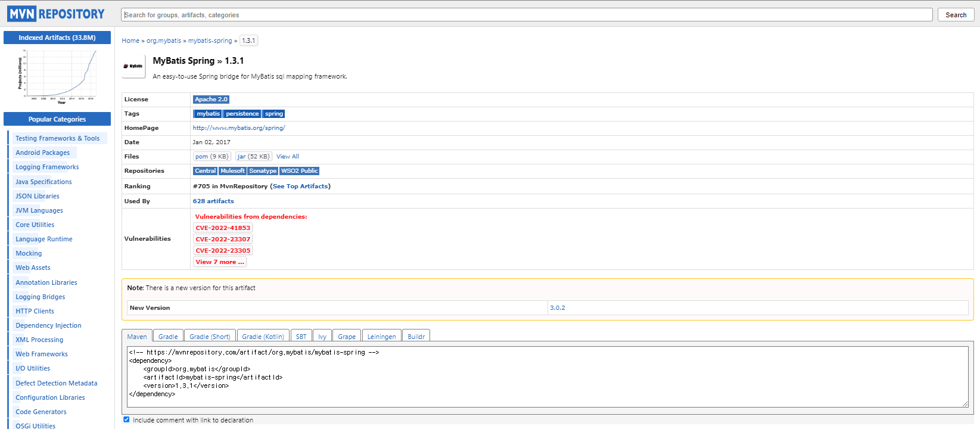Open the Central repository tag

tap(205, 171)
